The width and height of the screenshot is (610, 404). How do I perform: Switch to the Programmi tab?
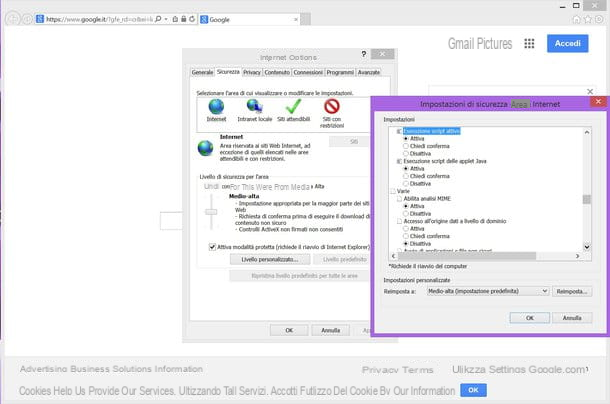tap(340, 72)
